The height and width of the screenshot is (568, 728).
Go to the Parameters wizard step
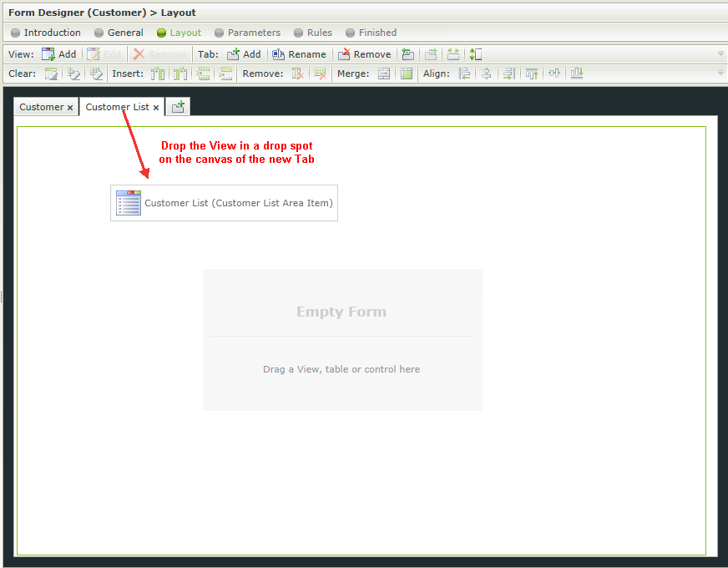[247, 33]
